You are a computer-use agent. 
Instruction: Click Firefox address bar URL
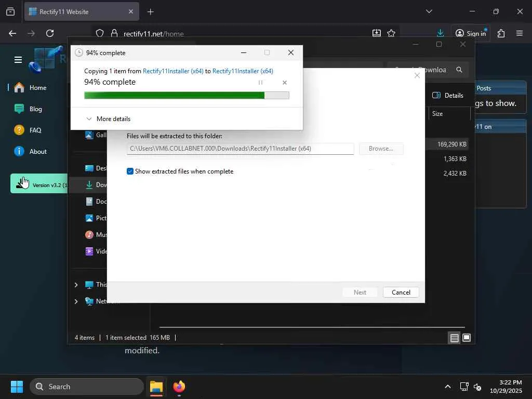(154, 34)
